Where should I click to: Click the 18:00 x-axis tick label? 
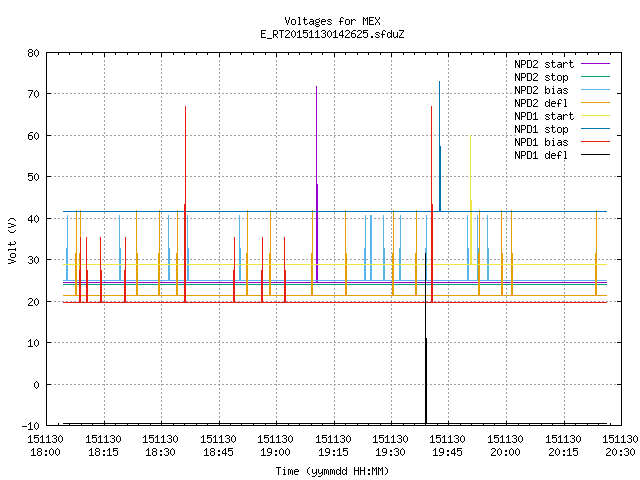[x=45, y=452]
